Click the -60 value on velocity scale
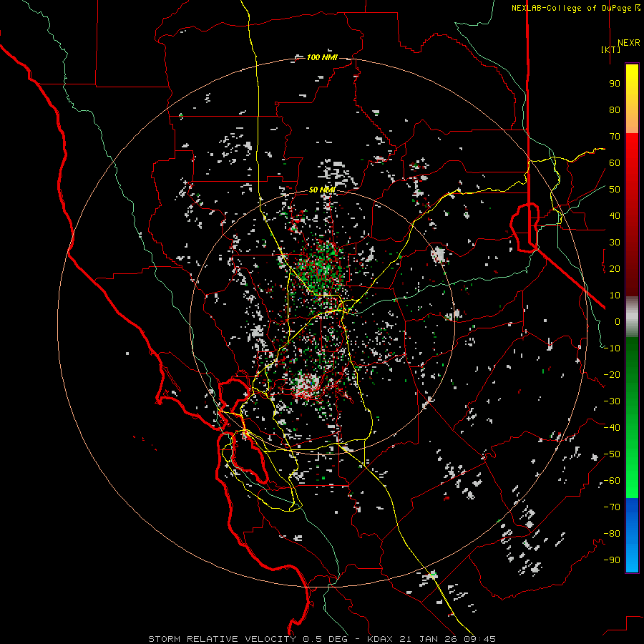This screenshot has height=644, width=644. (612, 481)
